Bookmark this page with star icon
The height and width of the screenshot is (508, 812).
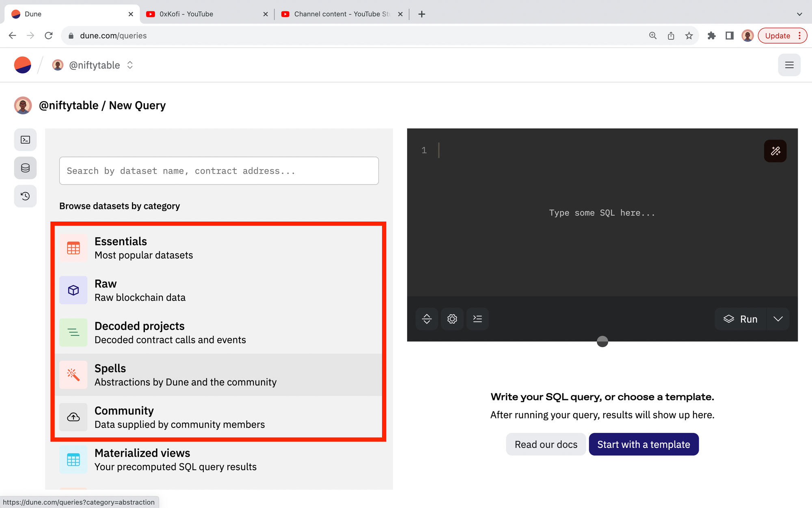coord(689,36)
